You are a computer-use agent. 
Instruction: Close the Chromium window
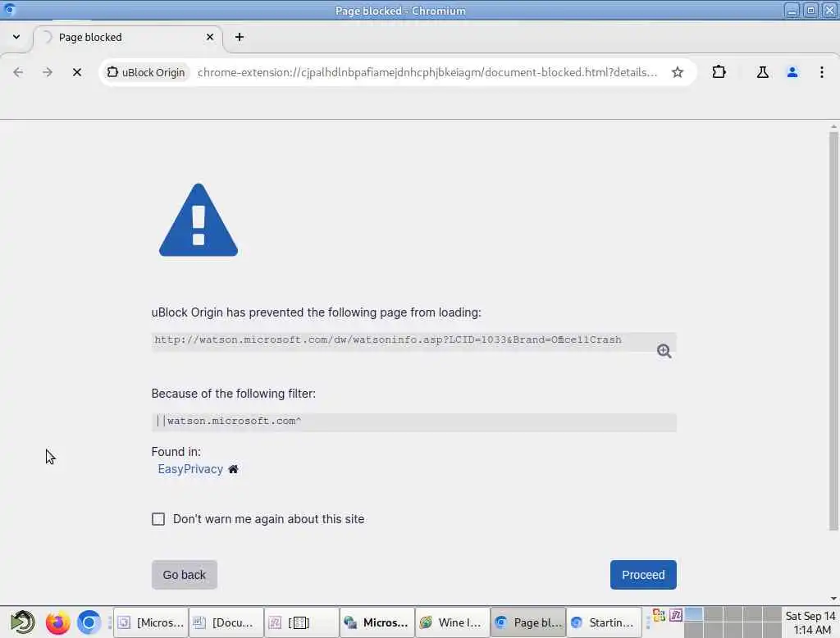[x=829, y=10]
